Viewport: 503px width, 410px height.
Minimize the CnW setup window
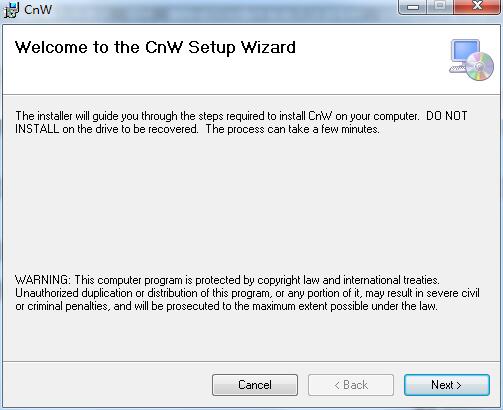[413, 7]
